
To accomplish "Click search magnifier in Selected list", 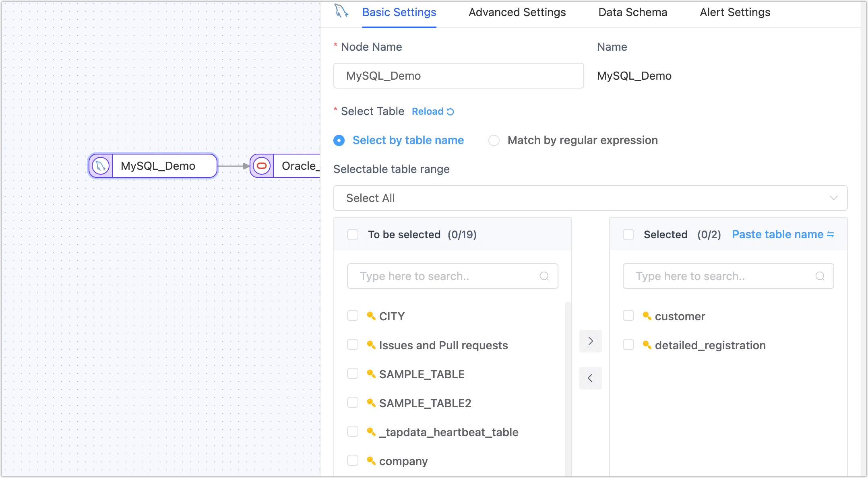I will point(820,276).
